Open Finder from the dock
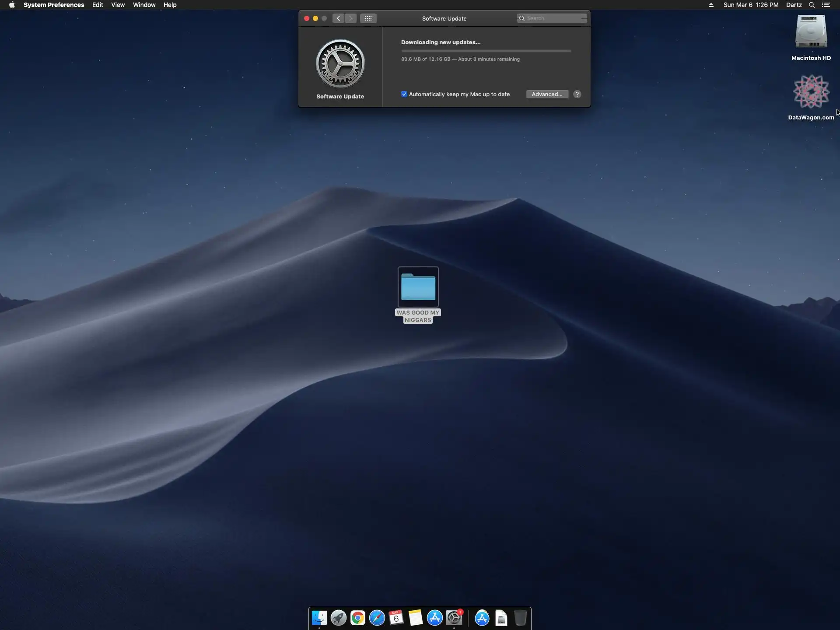 click(319, 618)
